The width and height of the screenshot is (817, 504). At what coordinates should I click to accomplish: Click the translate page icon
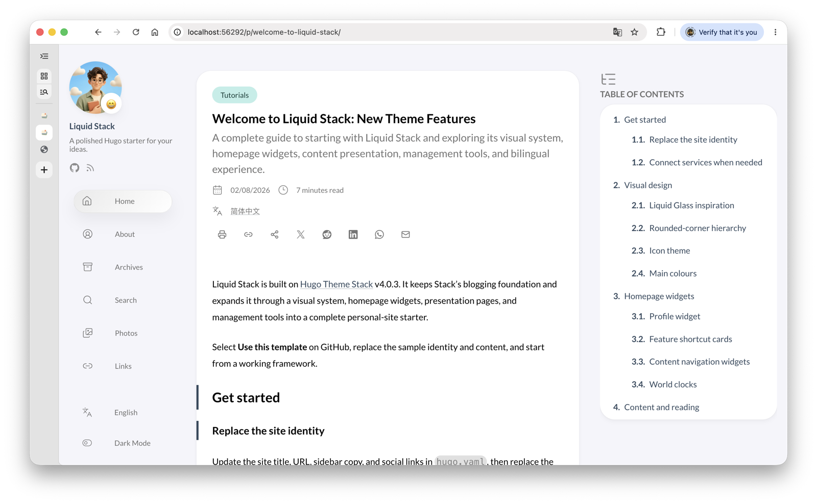coord(617,32)
